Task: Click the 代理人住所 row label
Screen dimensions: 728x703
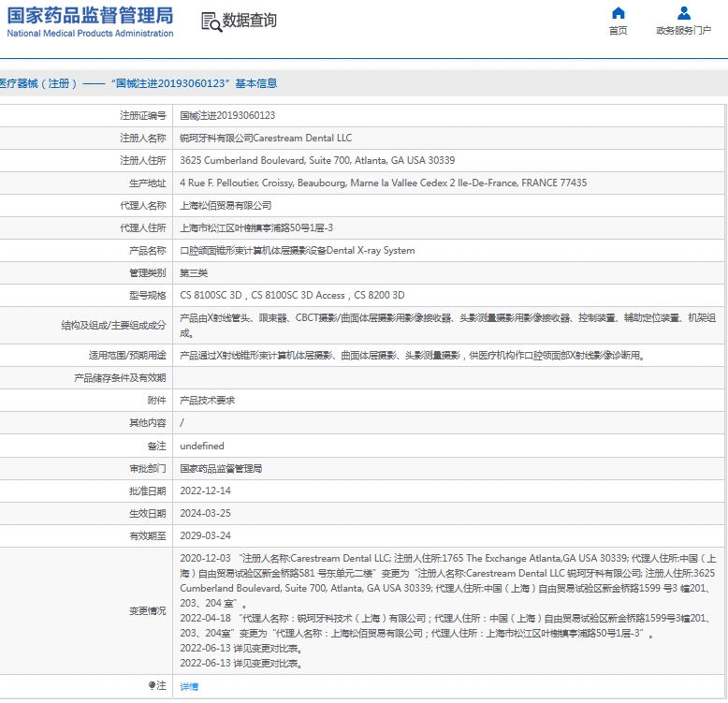Action: [x=142, y=228]
